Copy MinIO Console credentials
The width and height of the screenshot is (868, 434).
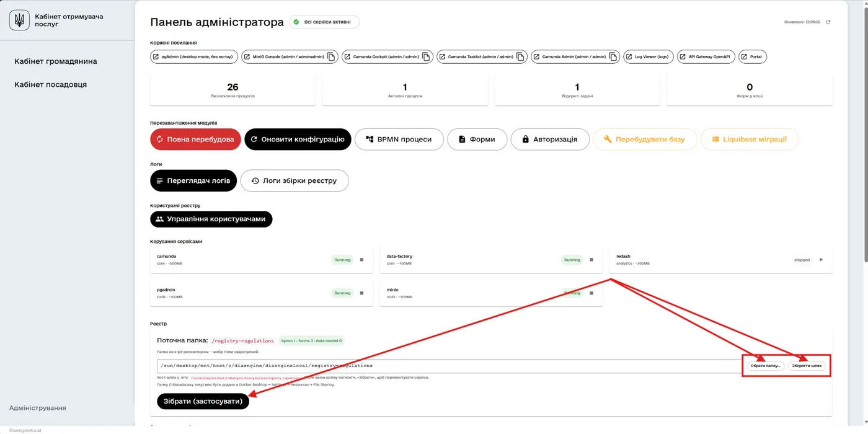pos(332,57)
